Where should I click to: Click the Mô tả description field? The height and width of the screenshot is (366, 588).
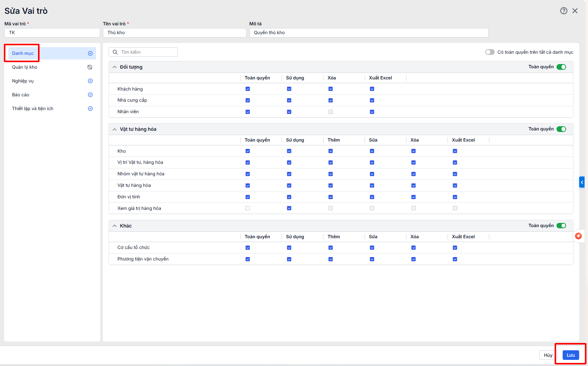pos(368,33)
